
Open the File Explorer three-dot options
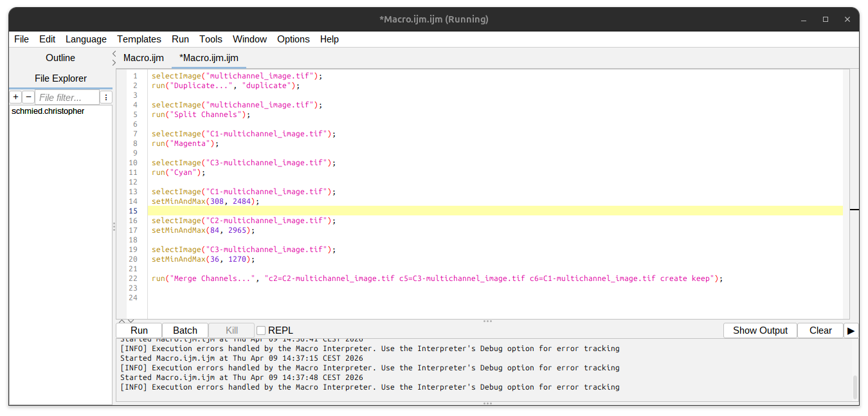click(x=106, y=97)
